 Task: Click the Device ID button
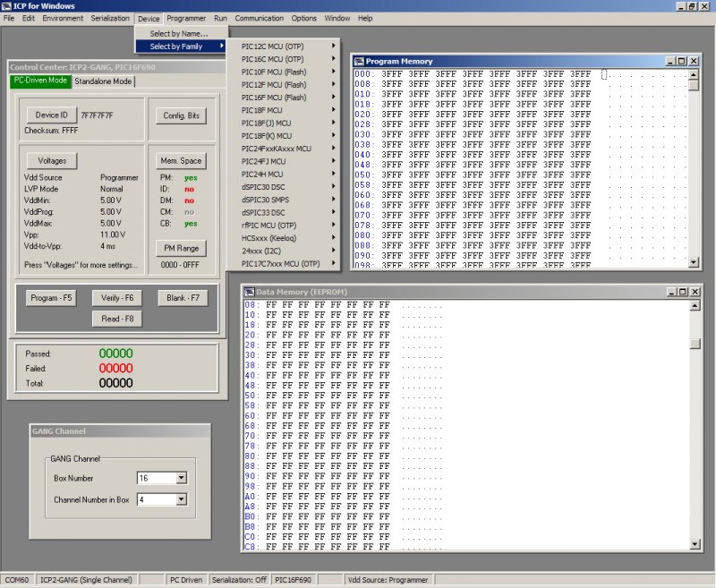[51, 115]
